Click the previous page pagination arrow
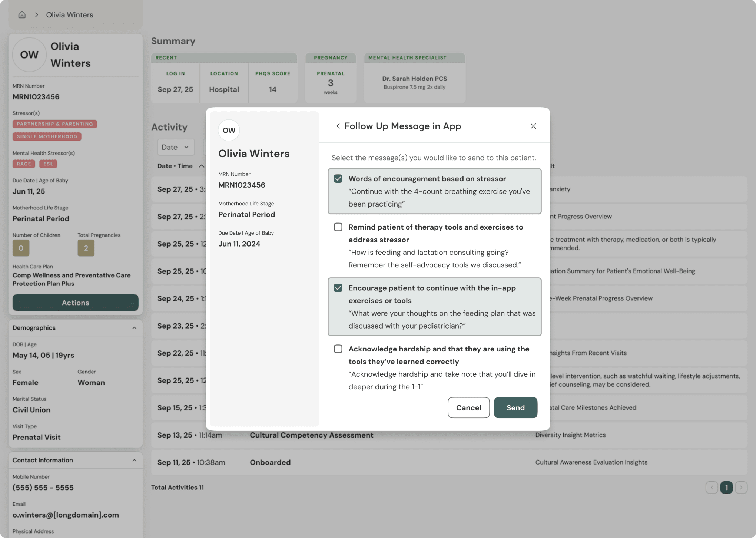This screenshot has width=756, height=538. (x=712, y=488)
